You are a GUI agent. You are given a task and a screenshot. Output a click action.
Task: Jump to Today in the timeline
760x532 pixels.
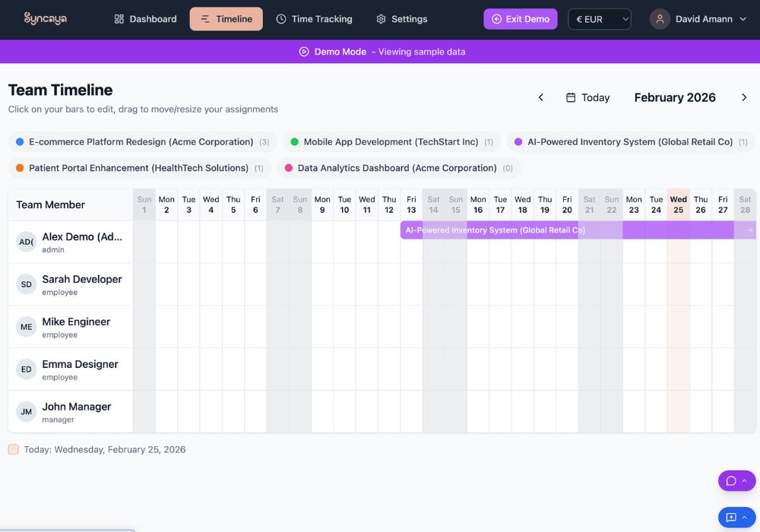(x=587, y=97)
